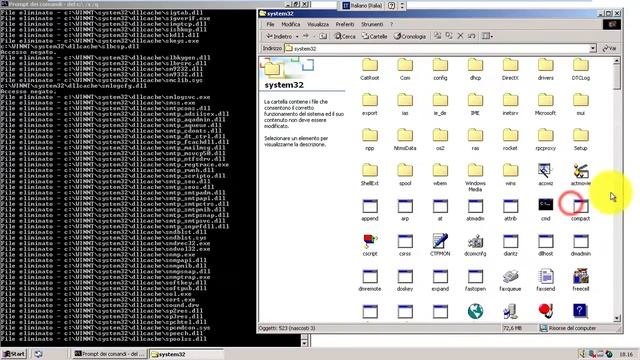The width and height of the screenshot is (640, 360).
Task: Click the Vai go button
Action: (609, 49)
